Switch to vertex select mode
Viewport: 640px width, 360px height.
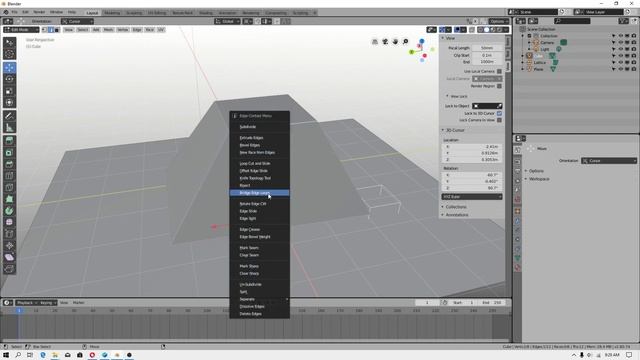44,29
